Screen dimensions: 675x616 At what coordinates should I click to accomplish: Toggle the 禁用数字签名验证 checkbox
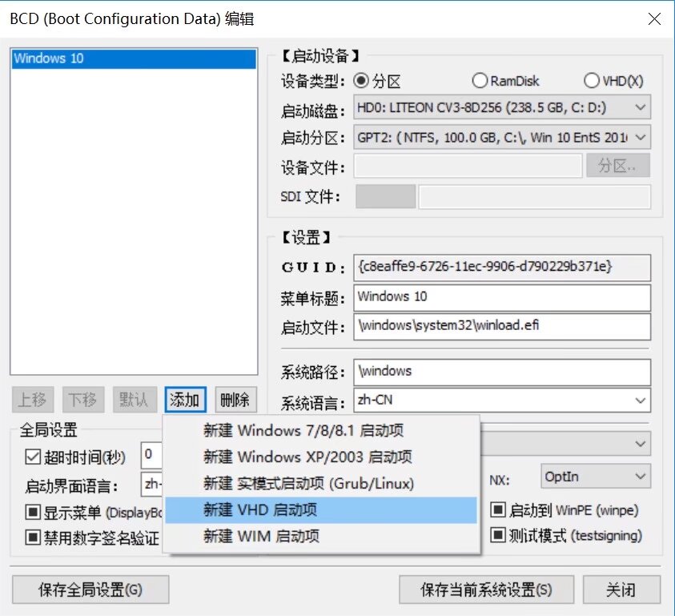[33, 537]
